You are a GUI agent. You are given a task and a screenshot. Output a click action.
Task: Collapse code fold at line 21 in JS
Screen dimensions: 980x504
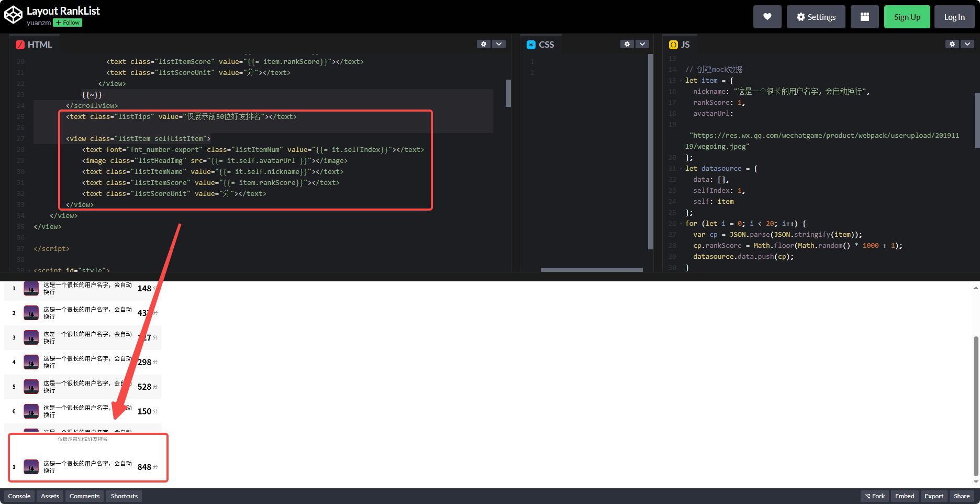coord(681,169)
